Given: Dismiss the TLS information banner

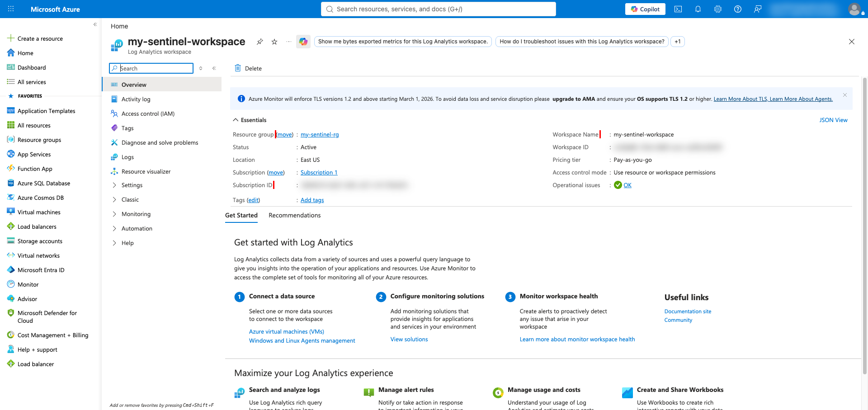Looking at the screenshot, I should point(845,95).
